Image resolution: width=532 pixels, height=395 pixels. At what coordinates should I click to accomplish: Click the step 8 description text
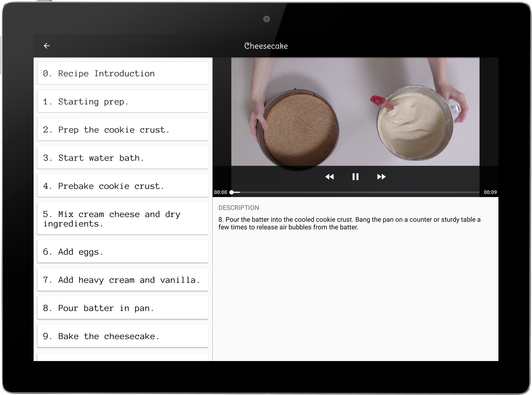coord(349,223)
